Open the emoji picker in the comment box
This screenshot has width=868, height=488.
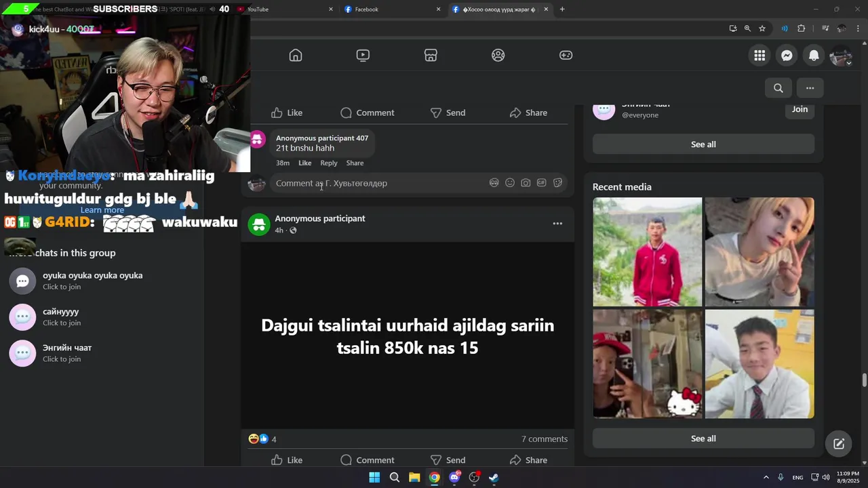pyautogui.click(x=510, y=183)
